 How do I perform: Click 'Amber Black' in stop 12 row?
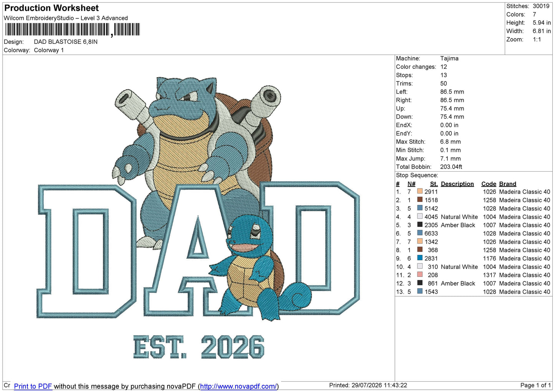(x=458, y=283)
